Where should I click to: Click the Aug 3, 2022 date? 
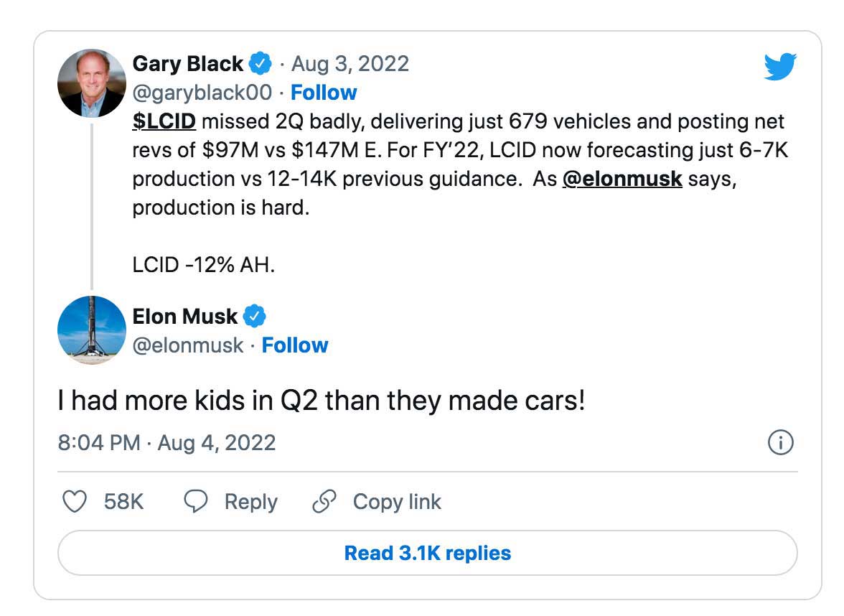[350, 64]
